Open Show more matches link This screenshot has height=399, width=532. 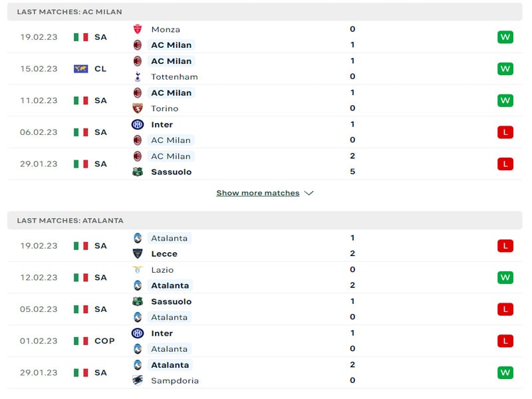pyautogui.click(x=258, y=193)
